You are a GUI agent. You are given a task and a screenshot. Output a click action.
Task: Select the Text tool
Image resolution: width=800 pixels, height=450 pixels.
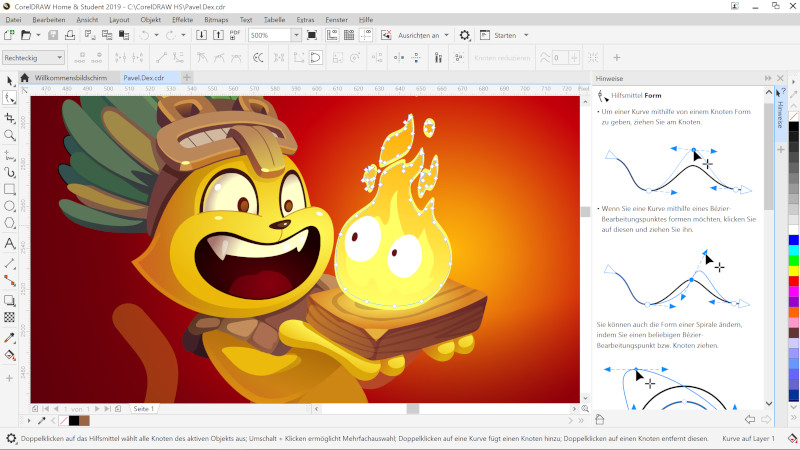10,243
